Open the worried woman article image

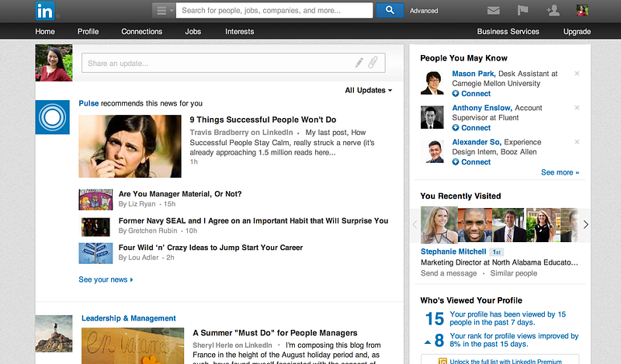(130, 146)
